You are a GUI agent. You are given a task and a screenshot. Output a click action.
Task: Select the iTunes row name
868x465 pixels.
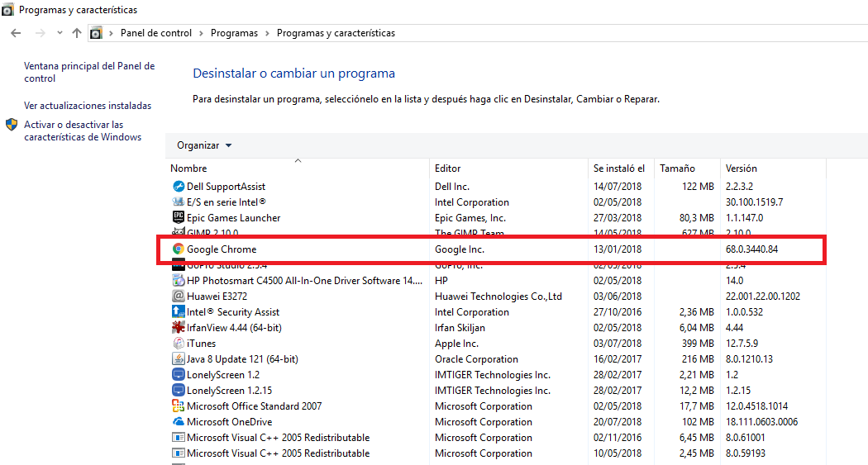[x=201, y=344]
